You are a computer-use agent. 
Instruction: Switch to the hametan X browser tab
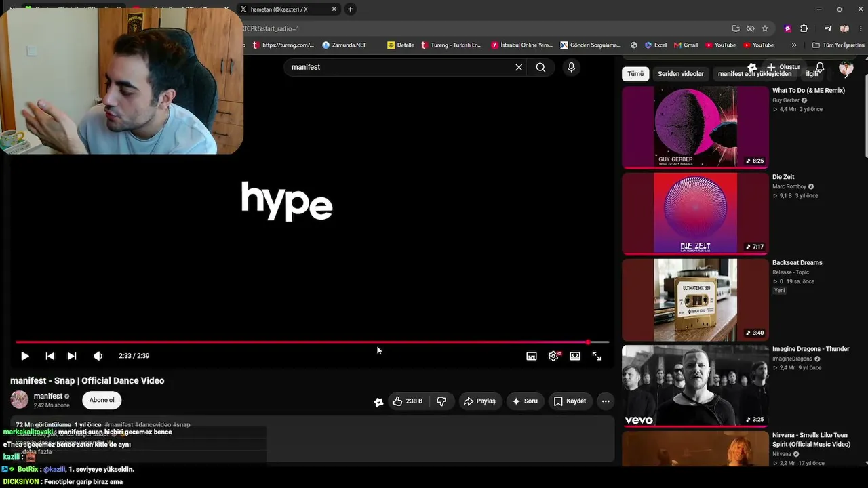point(288,9)
